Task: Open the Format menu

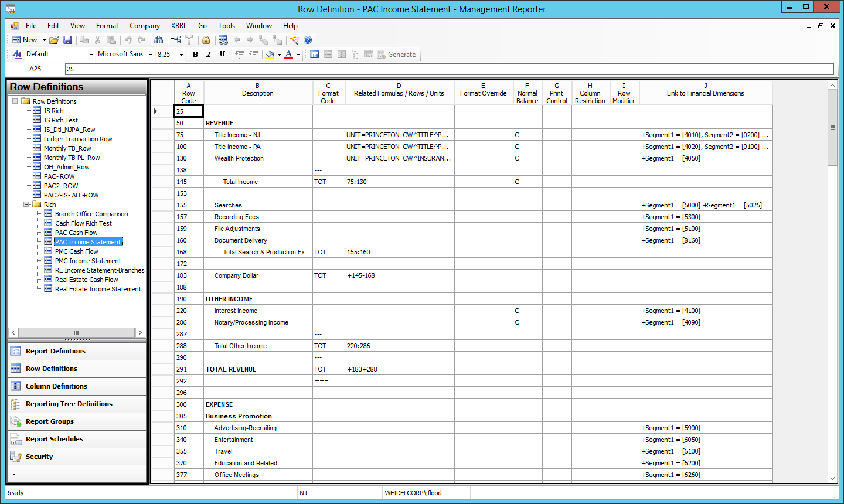Action: pyautogui.click(x=107, y=26)
